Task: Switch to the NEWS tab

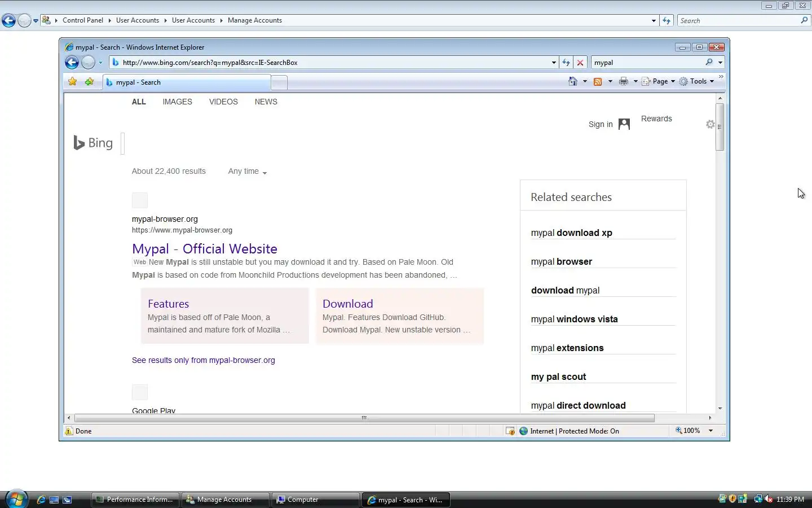Action: point(266,102)
